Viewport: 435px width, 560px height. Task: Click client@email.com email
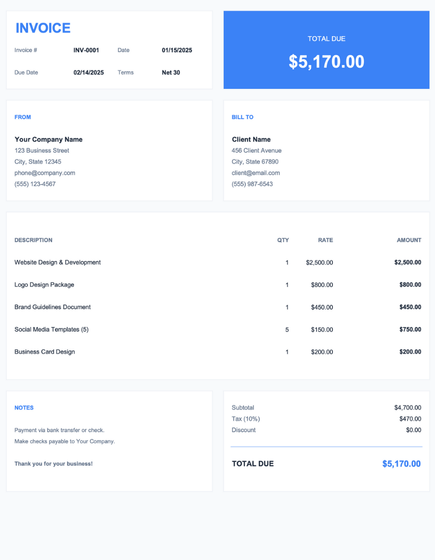(256, 173)
